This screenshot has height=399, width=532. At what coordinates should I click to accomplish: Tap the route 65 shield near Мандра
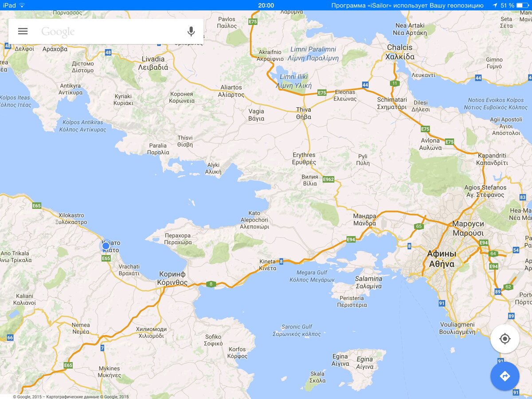(x=419, y=226)
